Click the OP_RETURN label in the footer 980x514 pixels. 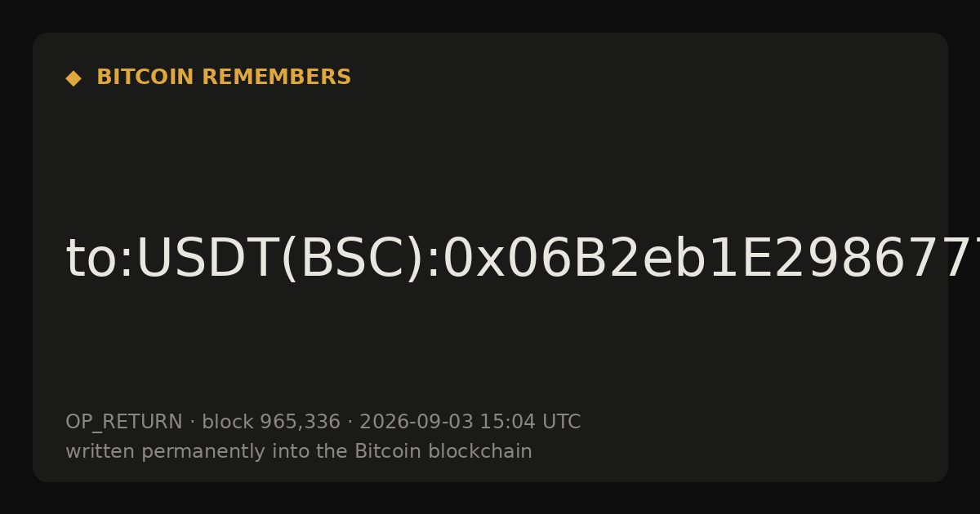click(124, 423)
